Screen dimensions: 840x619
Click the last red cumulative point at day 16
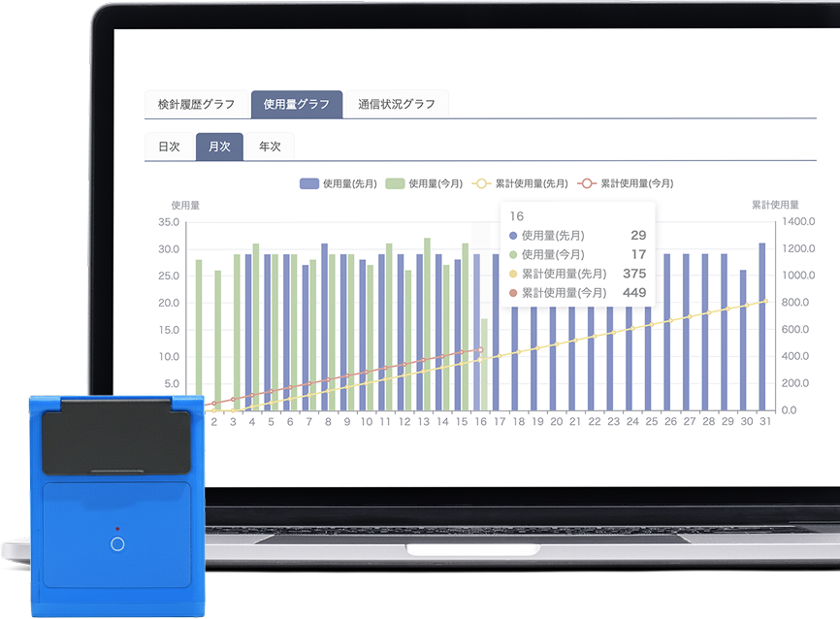coord(479,350)
